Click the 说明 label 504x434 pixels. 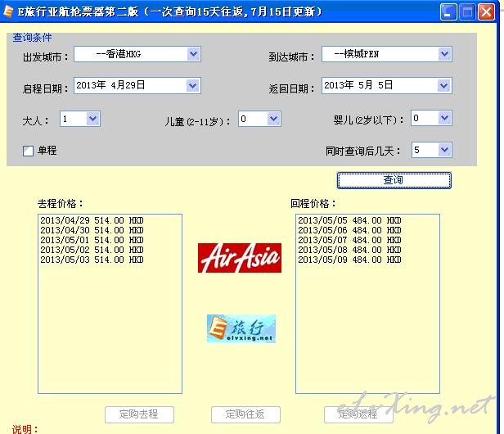pyautogui.click(x=25, y=429)
